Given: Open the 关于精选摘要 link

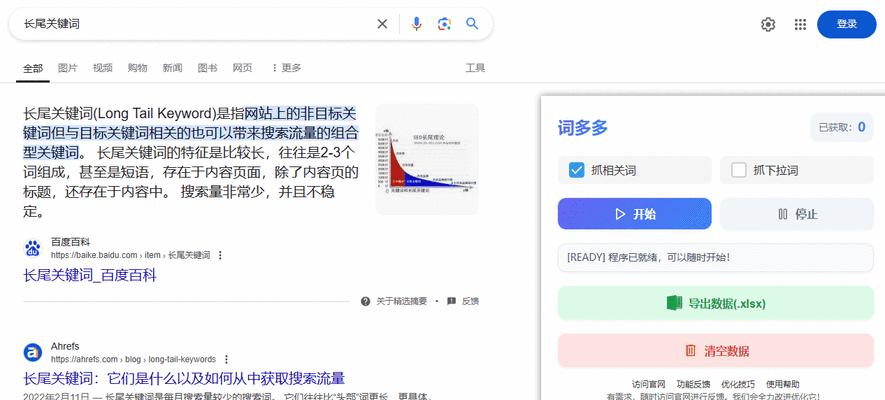Looking at the screenshot, I should click(x=401, y=301).
